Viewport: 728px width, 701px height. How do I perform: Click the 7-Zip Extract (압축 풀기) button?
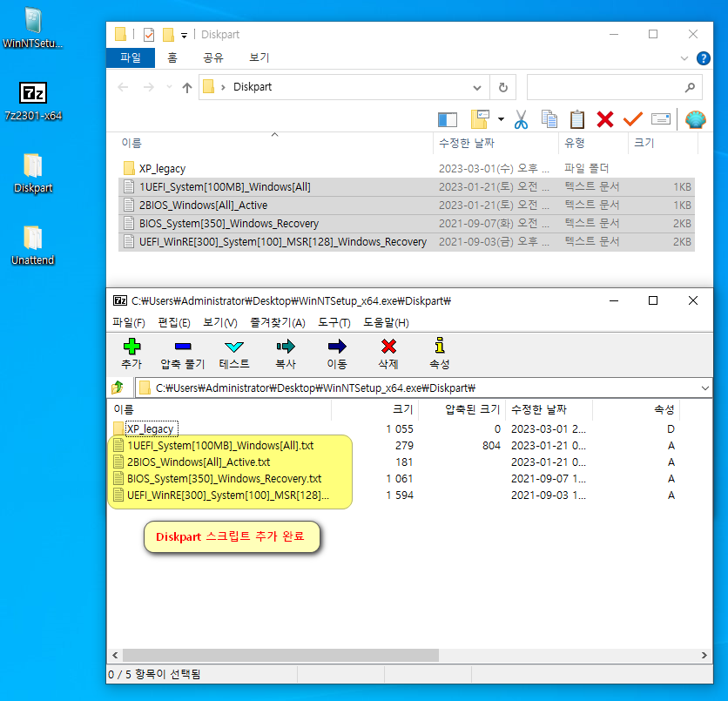(x=183, y=354)
